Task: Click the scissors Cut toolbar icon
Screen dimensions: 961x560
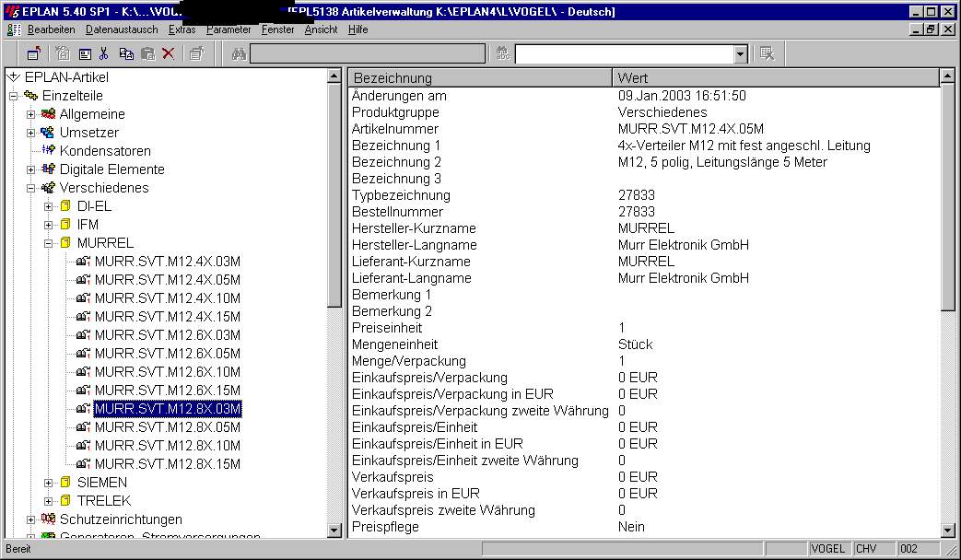Action: tap(103, 54)
